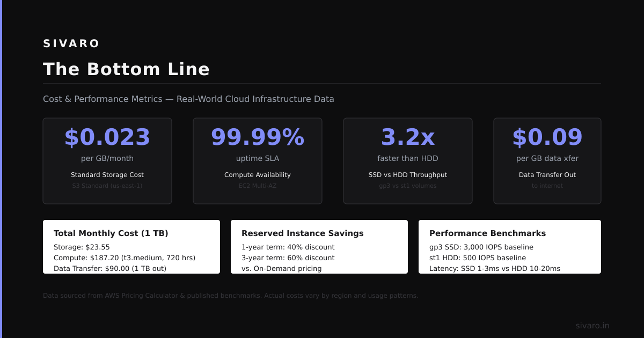Click the $0.09 per GB figure
644x338 pixels.
coord(547,137)
